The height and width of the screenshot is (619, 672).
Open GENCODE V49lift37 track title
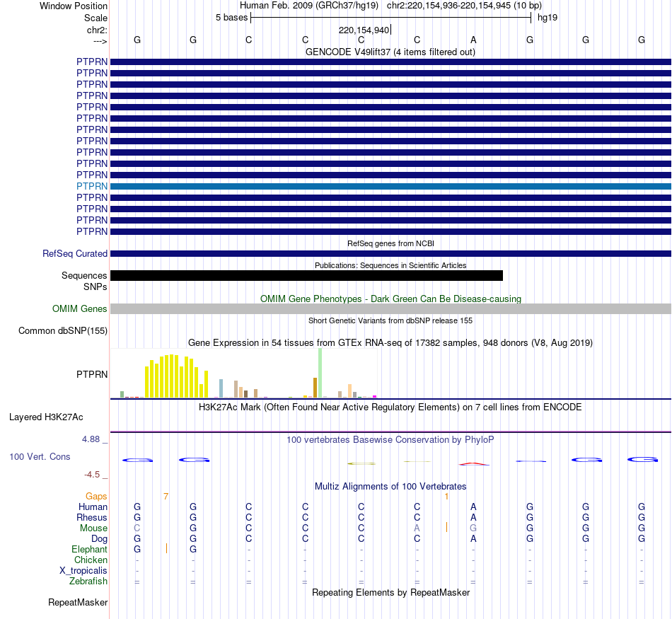390,52
